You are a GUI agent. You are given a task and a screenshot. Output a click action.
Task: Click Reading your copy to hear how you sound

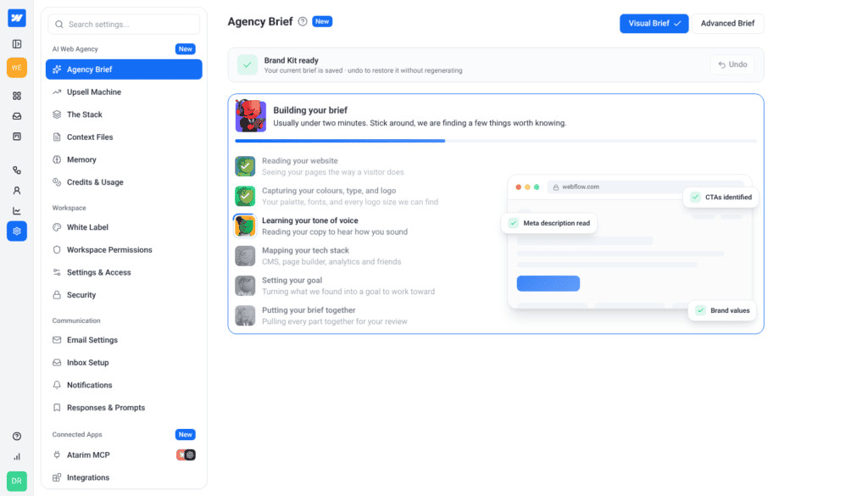pyautogui.click(x=335, y=232)
